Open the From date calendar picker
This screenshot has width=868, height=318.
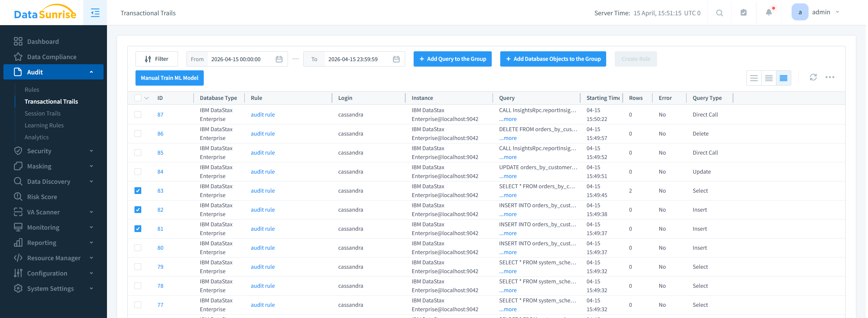[x=279, y=59]
